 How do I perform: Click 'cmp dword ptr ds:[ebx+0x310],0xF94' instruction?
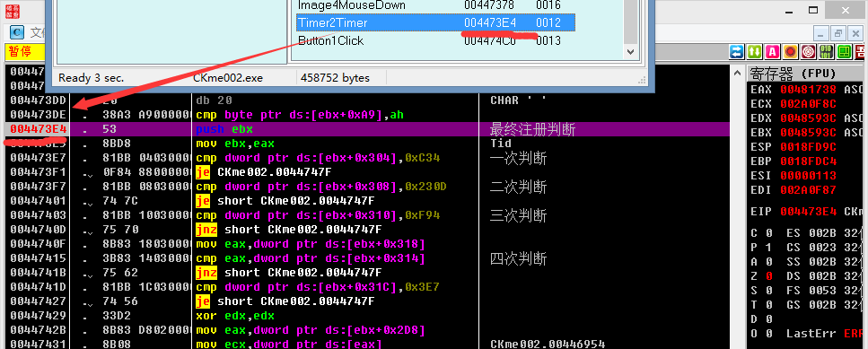point(318,215)
